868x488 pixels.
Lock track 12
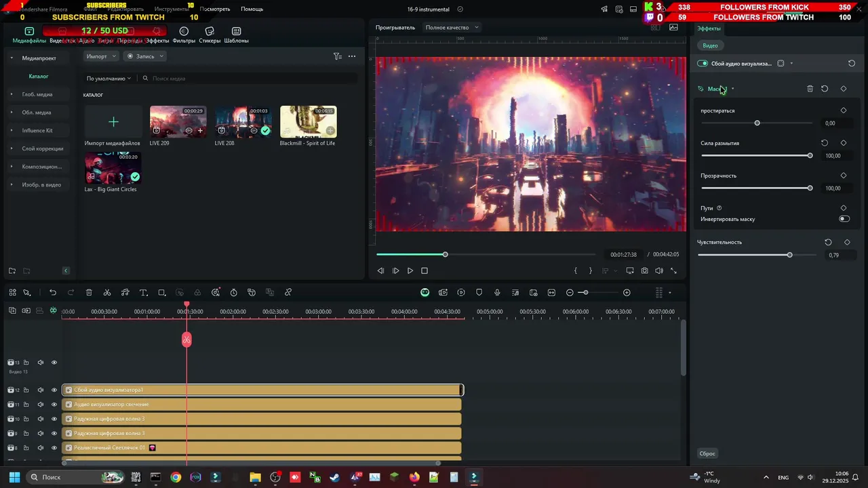pos(26,390)
